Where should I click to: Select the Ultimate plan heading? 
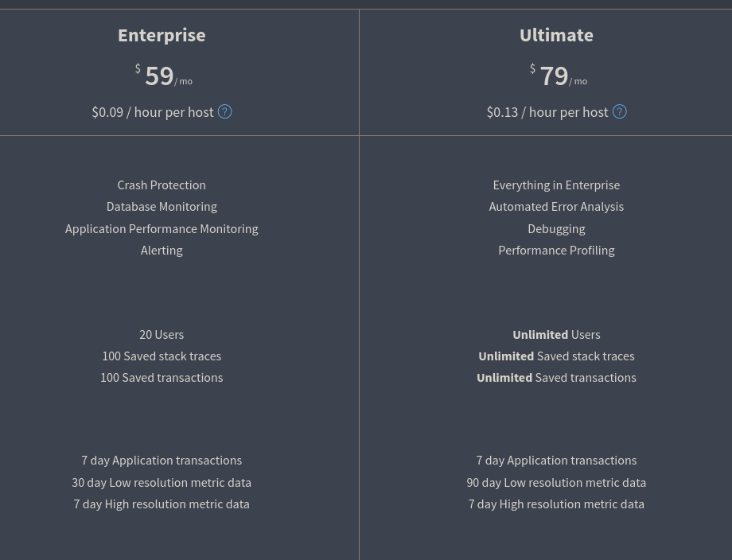coord(556,36)
